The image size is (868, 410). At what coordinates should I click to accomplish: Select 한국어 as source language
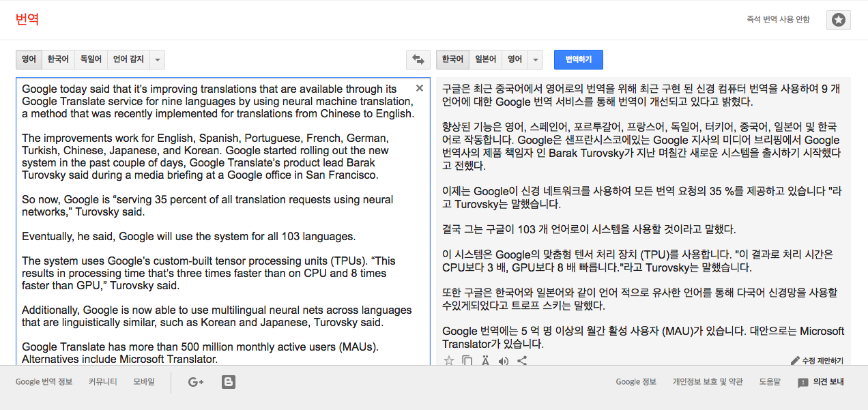pyautogui.click(x=58, y=59)
